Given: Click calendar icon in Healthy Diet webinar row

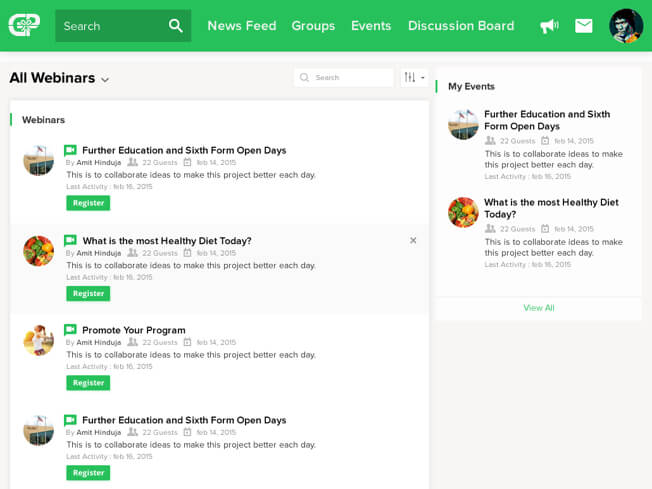Looking at the screenshot, I should pos(188,253).
